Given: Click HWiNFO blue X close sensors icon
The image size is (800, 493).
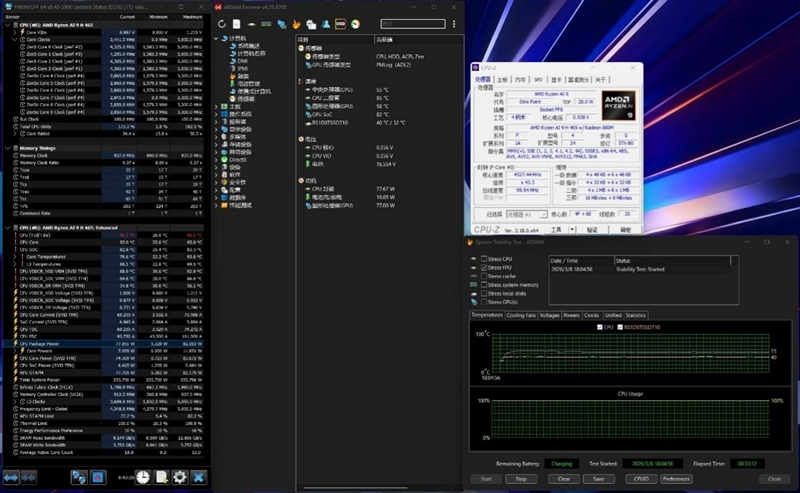Looking at the screenshot, I should click(198, 477).
